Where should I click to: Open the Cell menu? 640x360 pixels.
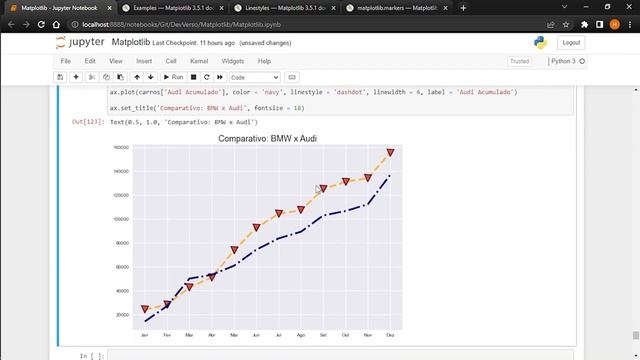pos(171,61)
